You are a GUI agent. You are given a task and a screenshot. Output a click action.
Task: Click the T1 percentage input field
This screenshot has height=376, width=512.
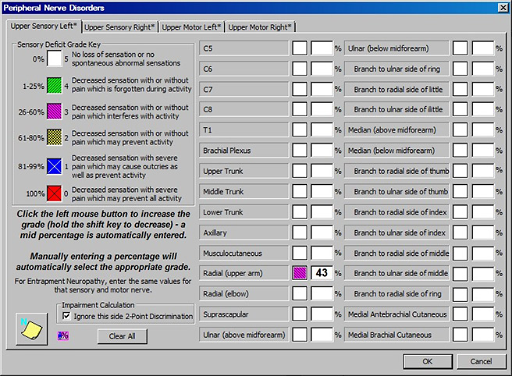322,130
